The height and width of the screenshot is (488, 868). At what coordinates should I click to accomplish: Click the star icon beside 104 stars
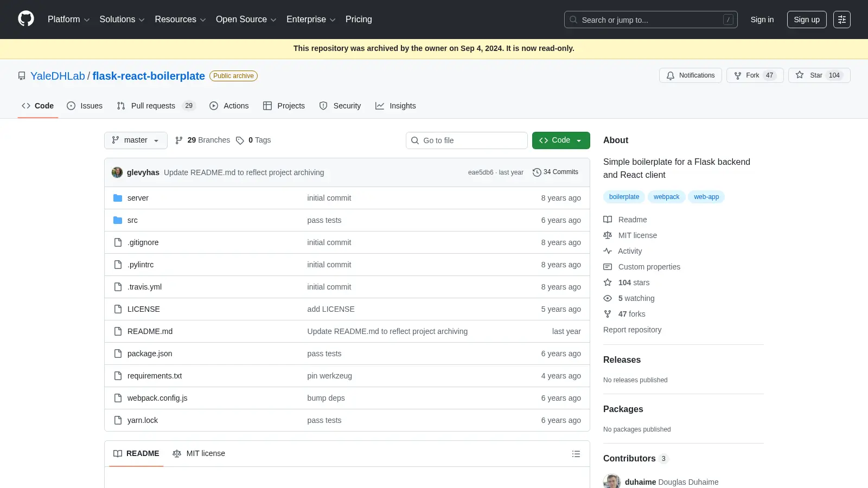pos(608,282)
